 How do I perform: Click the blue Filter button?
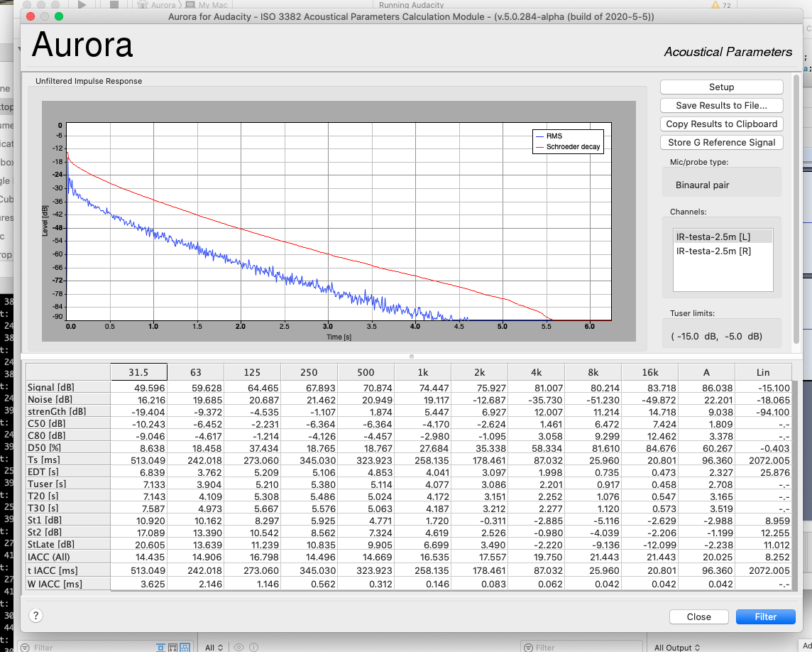[765, 616]
